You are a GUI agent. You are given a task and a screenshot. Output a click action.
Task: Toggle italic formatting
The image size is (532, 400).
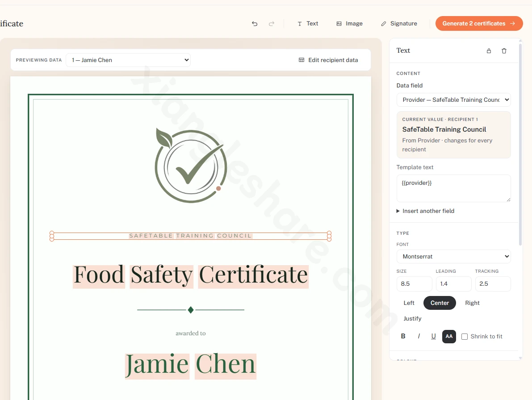point(419,336)
